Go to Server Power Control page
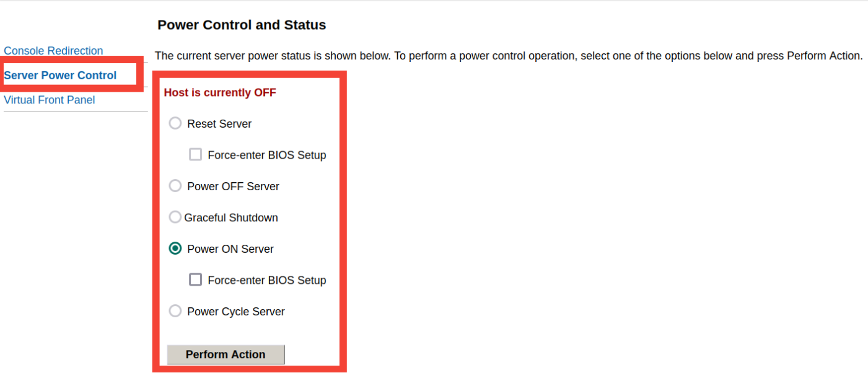This screenshot has height=378, width=868. pyautogui.click(x=60, y=76)
